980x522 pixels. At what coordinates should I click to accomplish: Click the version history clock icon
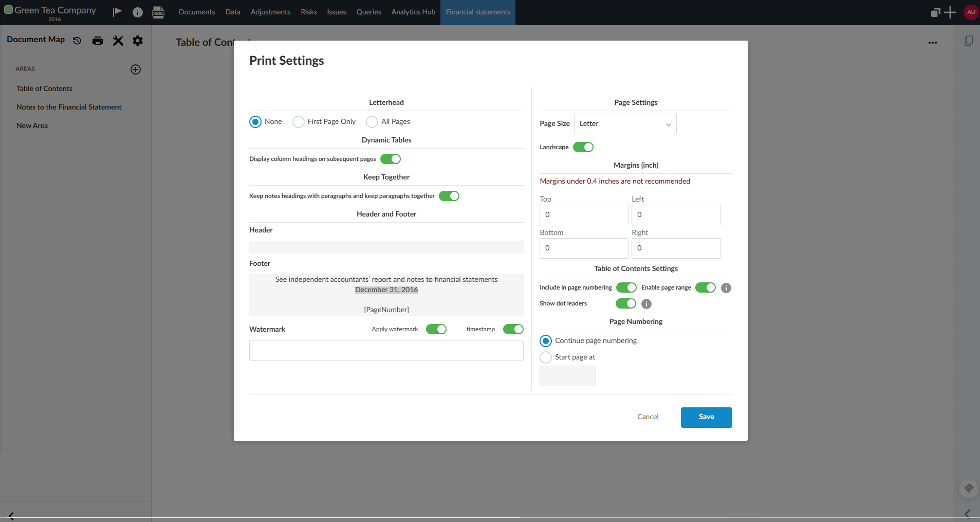coord(76,41)
